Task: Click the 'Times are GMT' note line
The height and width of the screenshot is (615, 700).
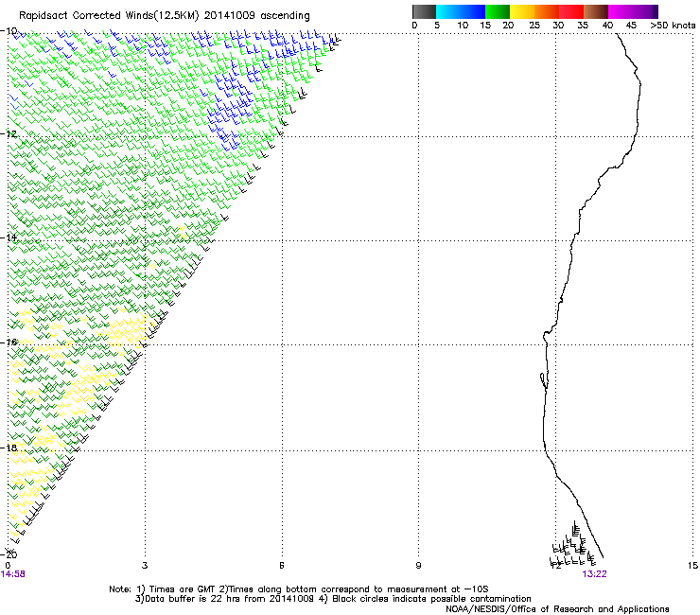Action: tap(299, 589)
